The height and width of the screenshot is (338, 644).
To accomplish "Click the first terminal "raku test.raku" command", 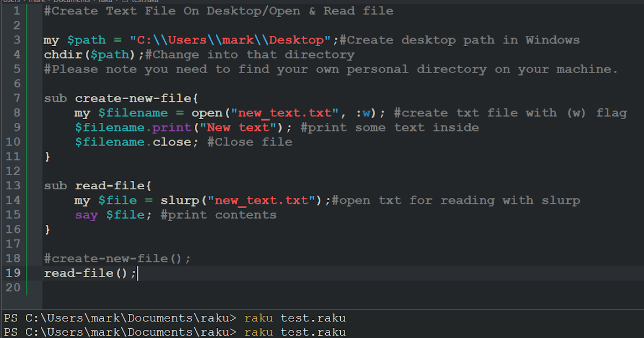I will tap(295, 319).
